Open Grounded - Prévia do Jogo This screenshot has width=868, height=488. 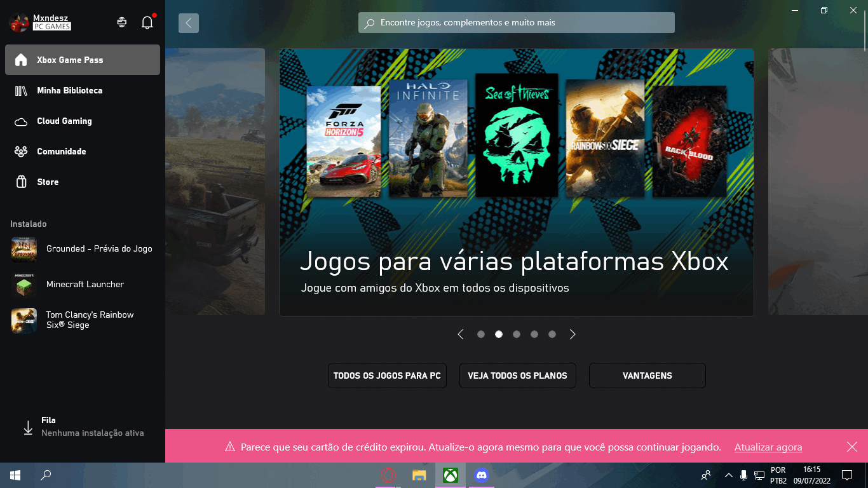click(x=83, y=249)
